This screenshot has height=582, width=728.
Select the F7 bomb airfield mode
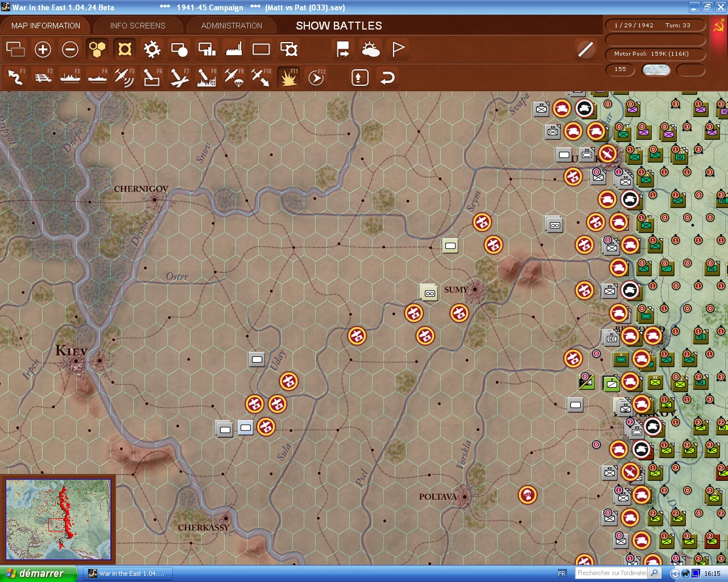coord(179,77)
